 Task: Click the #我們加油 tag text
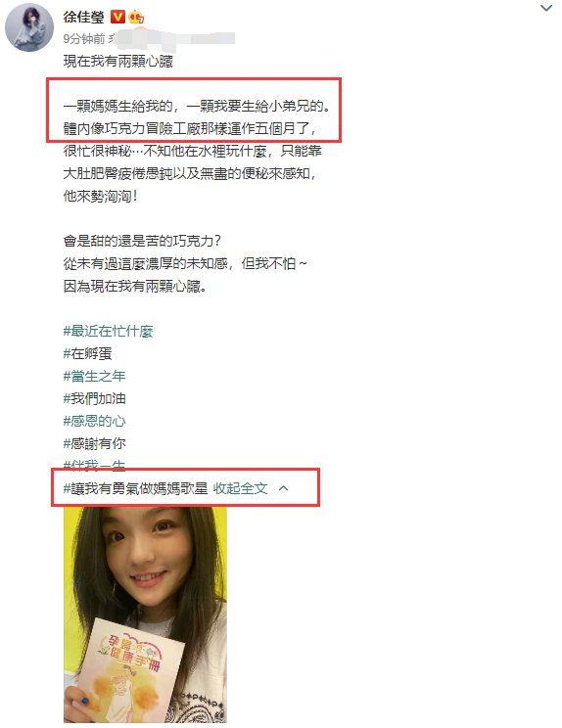(94, 399)
